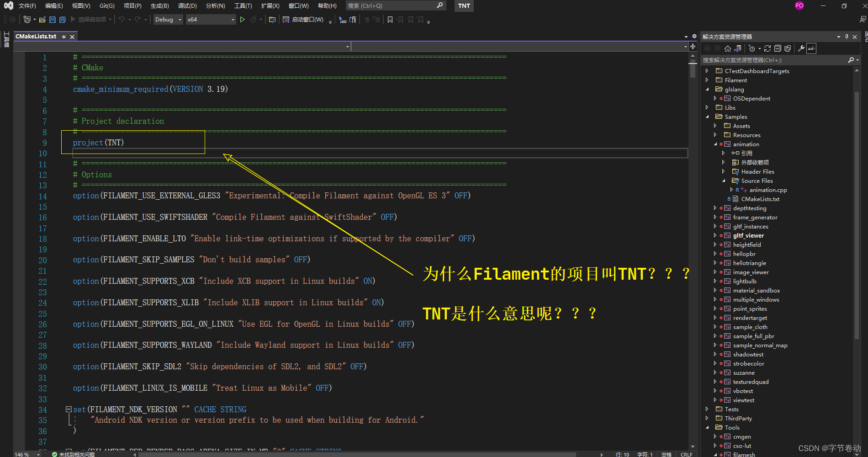The width and height of the screenshot is (868, 457).
Task: Click the comment out selected lines icon
Action: [366, 20]
